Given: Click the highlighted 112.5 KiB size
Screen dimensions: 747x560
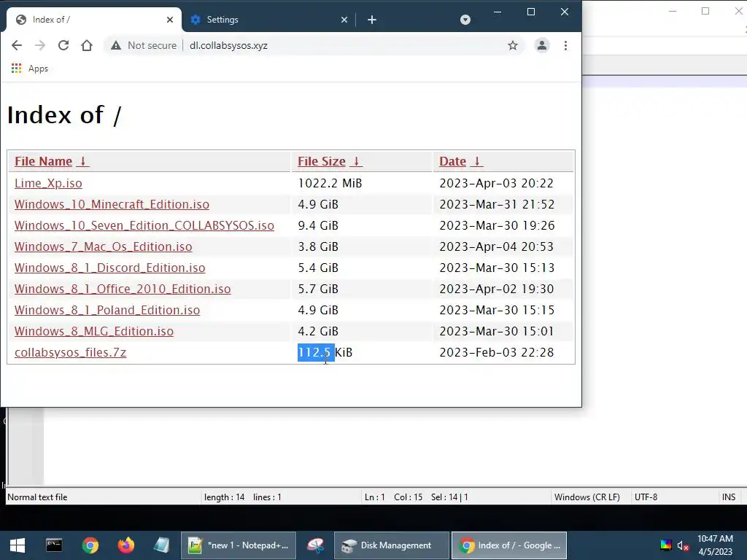Looking at the screenshot, I should [325, 352].
